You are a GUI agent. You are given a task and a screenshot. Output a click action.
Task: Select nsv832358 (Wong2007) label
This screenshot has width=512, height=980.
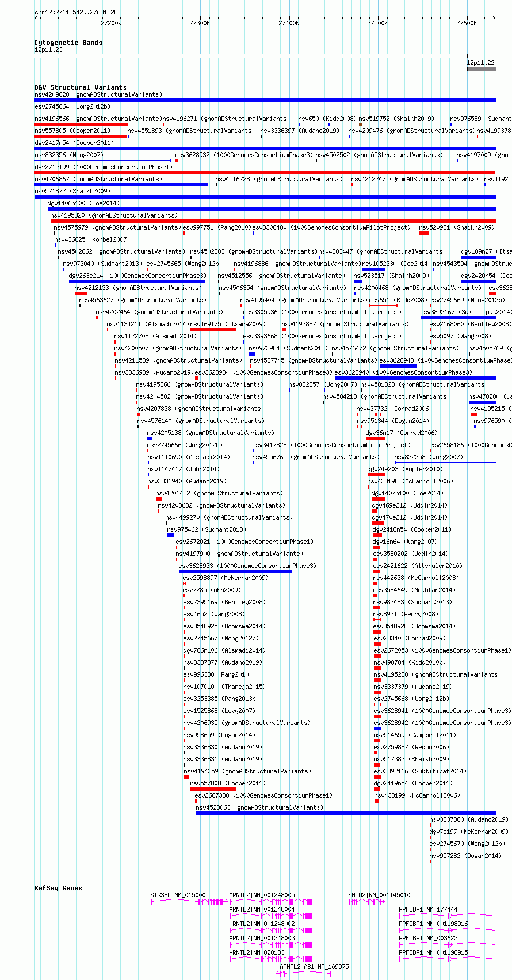tap(429, 457)
